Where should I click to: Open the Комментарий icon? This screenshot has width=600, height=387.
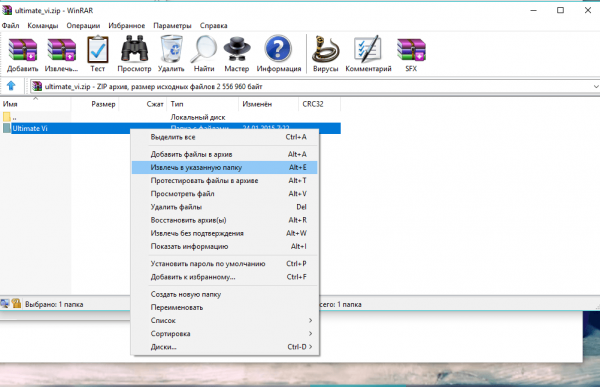[x=368, y=54]
